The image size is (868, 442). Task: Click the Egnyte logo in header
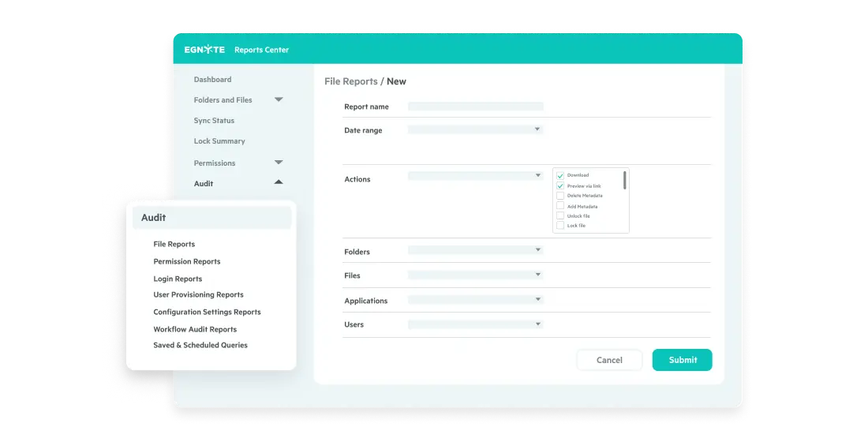click(204, 50)
